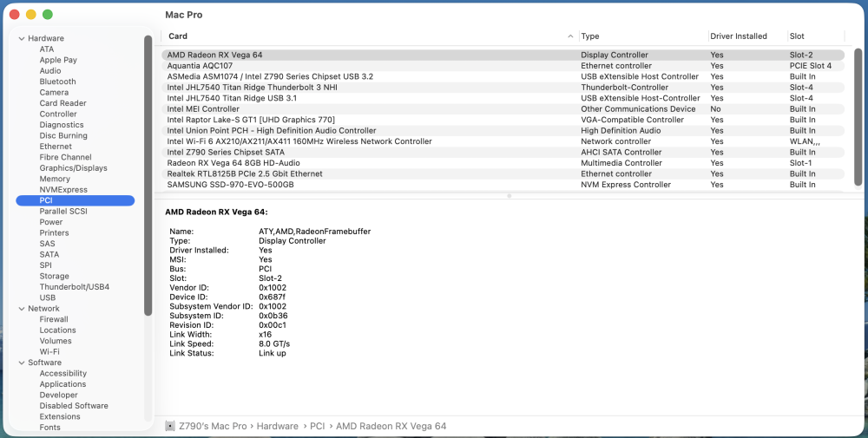Collapse the Hardware section in sidebar
The image size is (868, 438).
(x=22, y=39)
